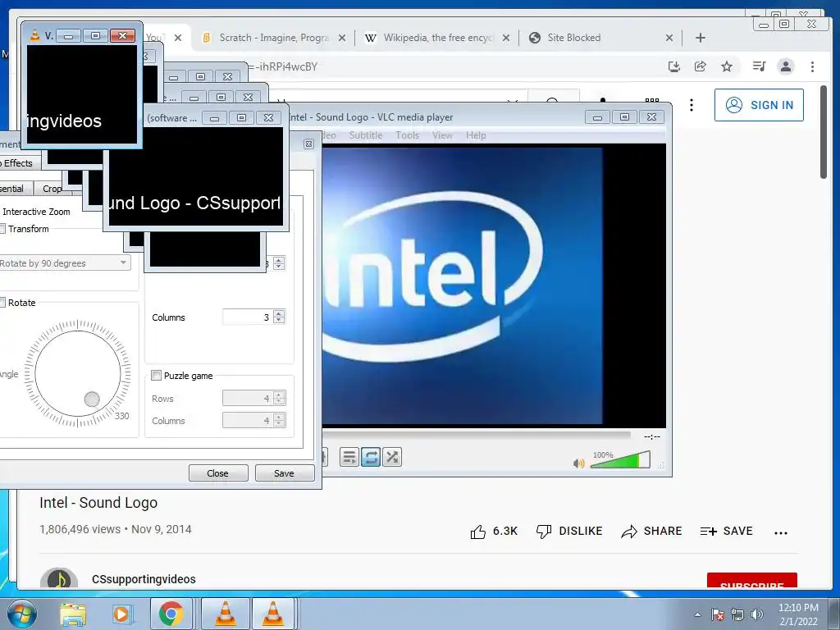Click the Close button in effects dialog
This screenshot has height=630, width=840.
tap(218, 473)
